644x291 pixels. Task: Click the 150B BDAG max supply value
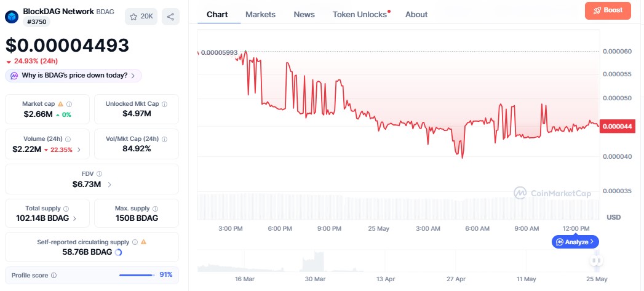pyautogui.click(x=137, y=218)
